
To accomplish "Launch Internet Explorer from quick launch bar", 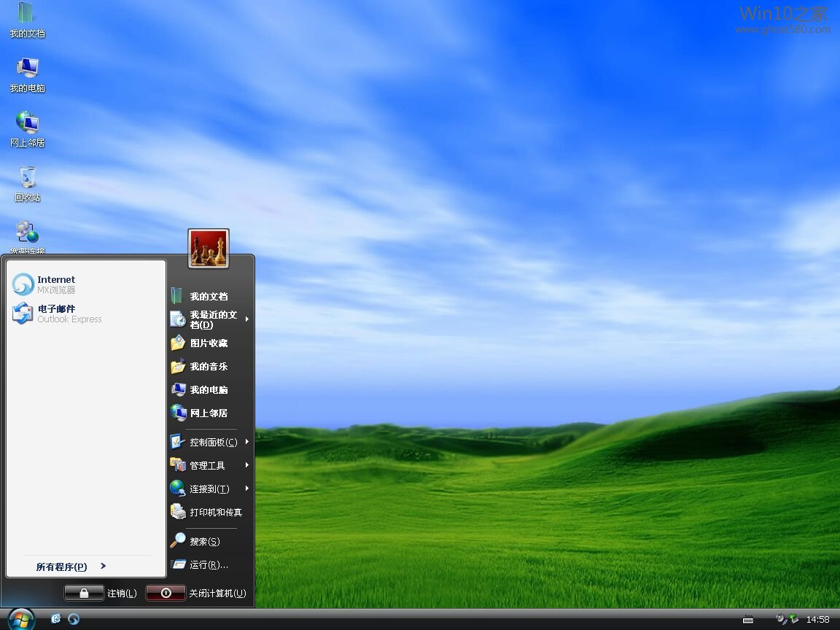I will click(56, 619).
